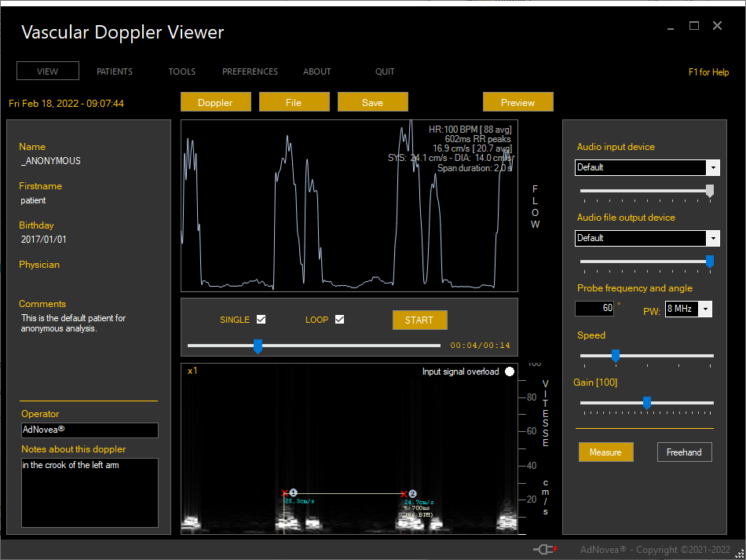Click the Save button
The image size is (746, 560).
tap(372, 102)
